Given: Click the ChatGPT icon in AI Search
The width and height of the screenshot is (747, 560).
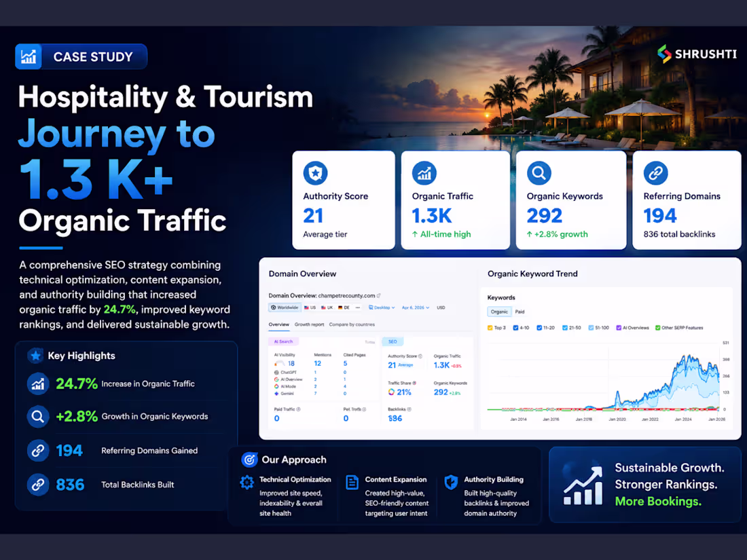Looking at the screenshot, I should [276, 373].
